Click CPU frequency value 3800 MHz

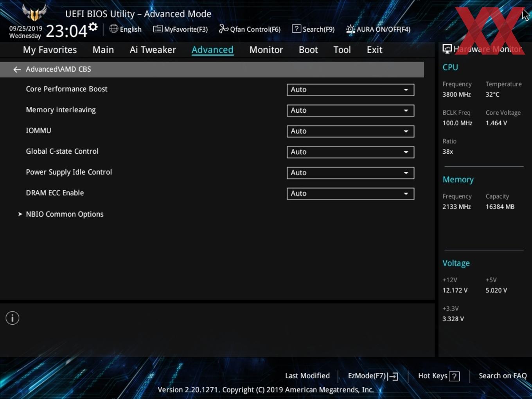[x=457, y=94]
